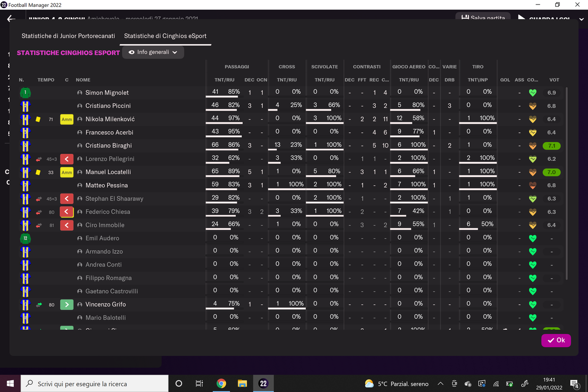This screenshot has width=588, height=392.
Task: Click the yellow card icon beside Manuel Locatelli
Action: click(38, 172)
